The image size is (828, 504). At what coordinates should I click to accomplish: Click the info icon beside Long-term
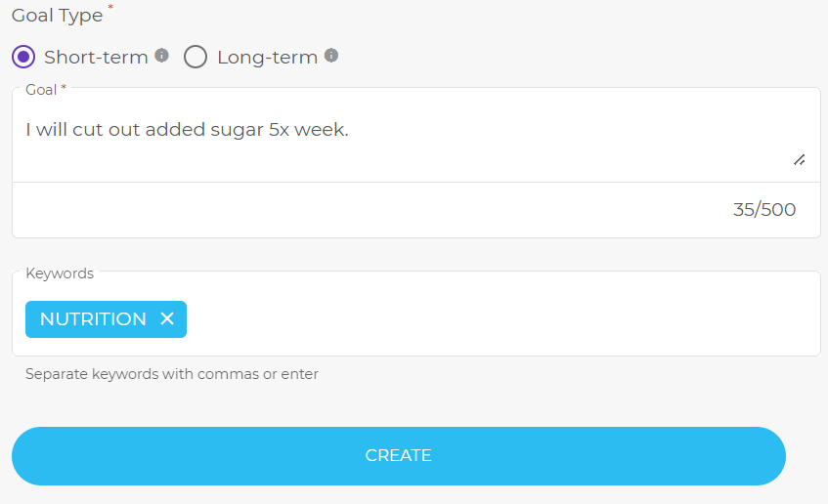(331, 56)
